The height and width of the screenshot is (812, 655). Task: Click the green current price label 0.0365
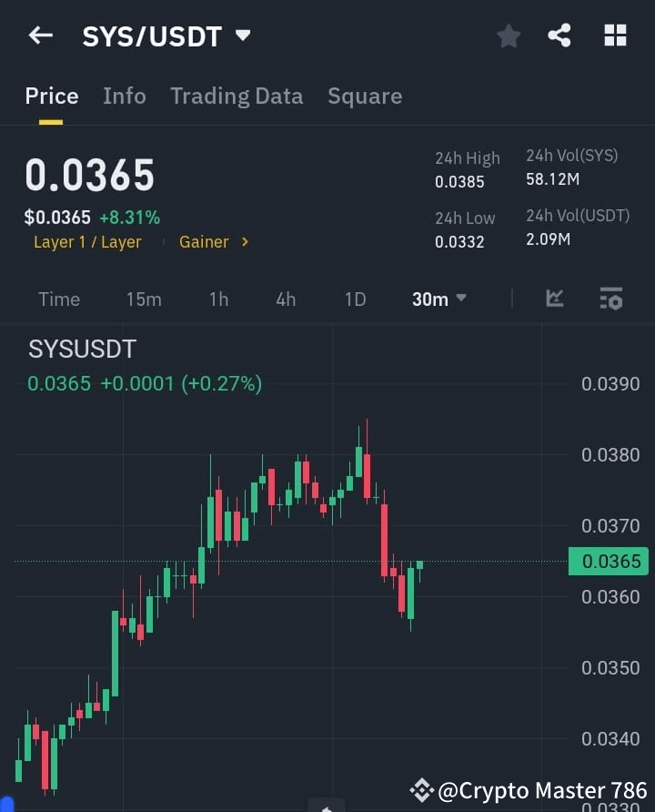pos(608,562)
